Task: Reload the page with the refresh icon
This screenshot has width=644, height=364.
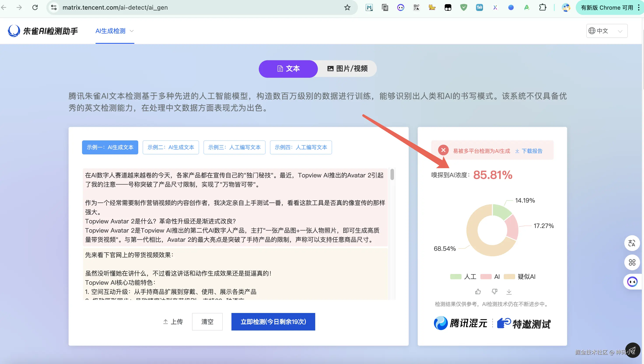Action: tap(35, 7)
